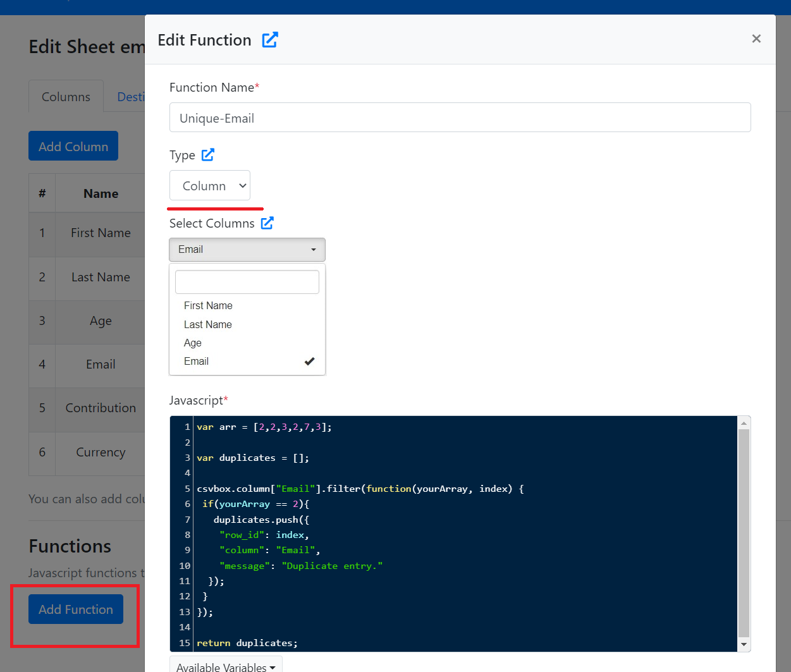Click the code editor scroll up arrow
Image resolution: width=791 pixels, height=672 pixels.
pos(744,423)
